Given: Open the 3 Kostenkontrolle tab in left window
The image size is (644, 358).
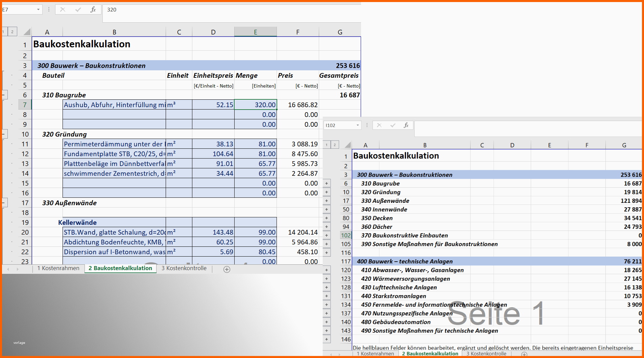Looking at the screenshot, I should (184, 268).
